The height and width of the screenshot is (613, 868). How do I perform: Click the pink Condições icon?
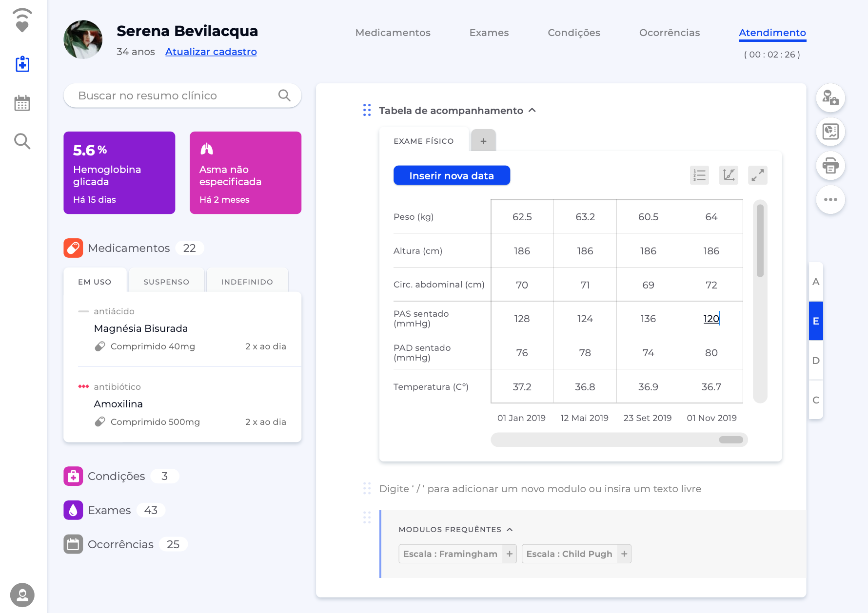[x=73, y=476]
